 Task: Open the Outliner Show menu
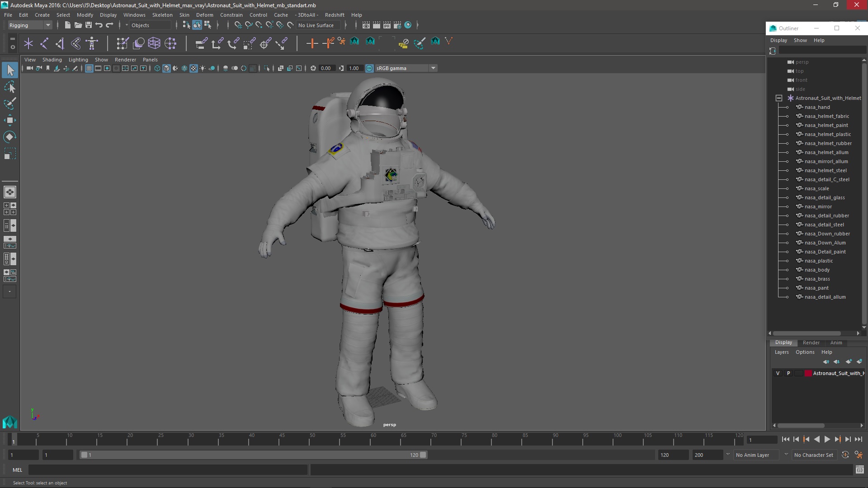[x=800, y=40]
